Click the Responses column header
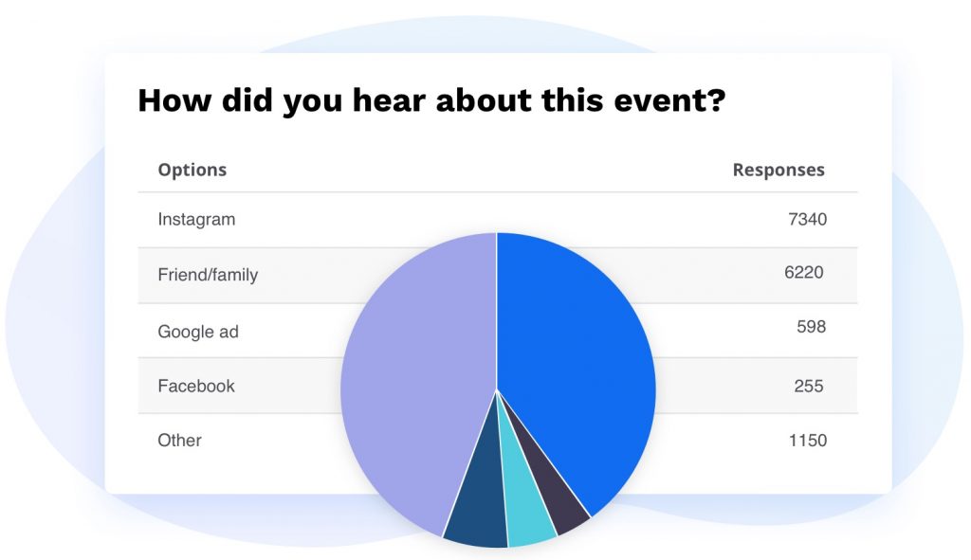This screenshot has height=560, width=971. 779,171
